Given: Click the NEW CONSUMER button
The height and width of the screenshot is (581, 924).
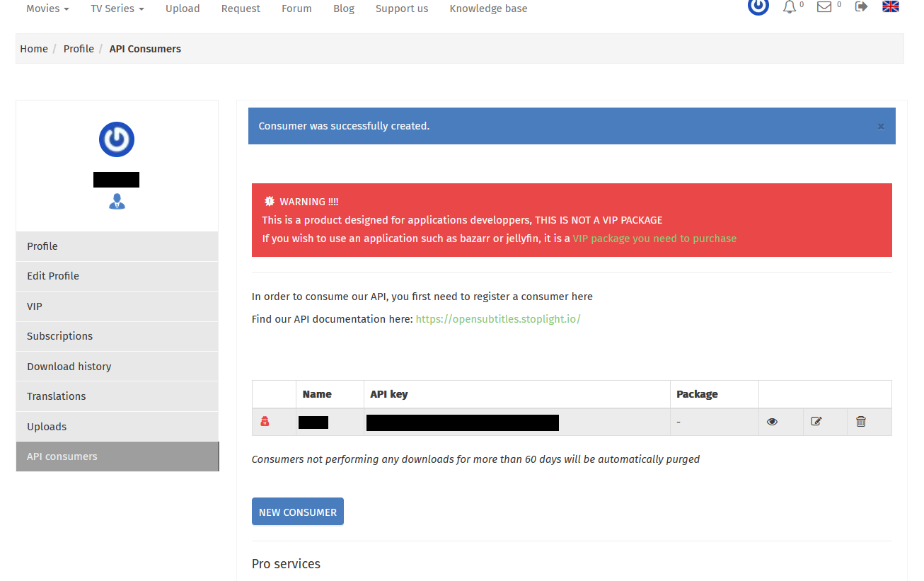Looking at the screenshot, I should coord(297,511).
